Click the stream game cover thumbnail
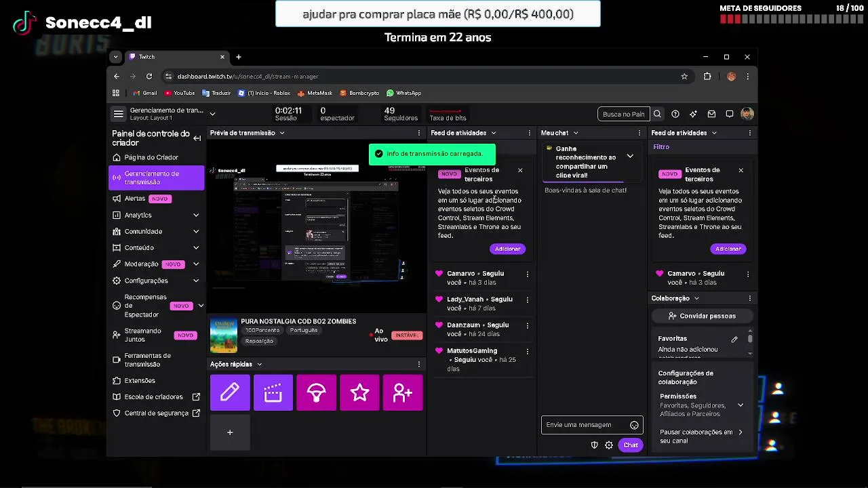868x488 pixels. 224,335
